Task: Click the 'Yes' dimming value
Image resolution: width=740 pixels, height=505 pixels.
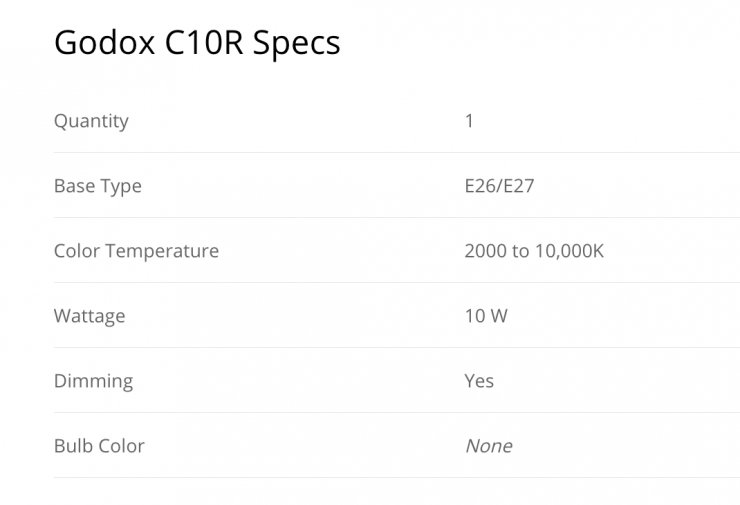Action: pyautogui.click(x=479, y=381)
